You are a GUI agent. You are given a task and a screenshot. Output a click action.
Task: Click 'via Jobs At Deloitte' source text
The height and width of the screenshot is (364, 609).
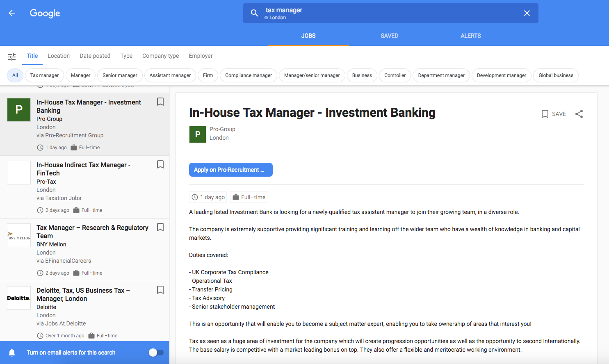point(61,323)
